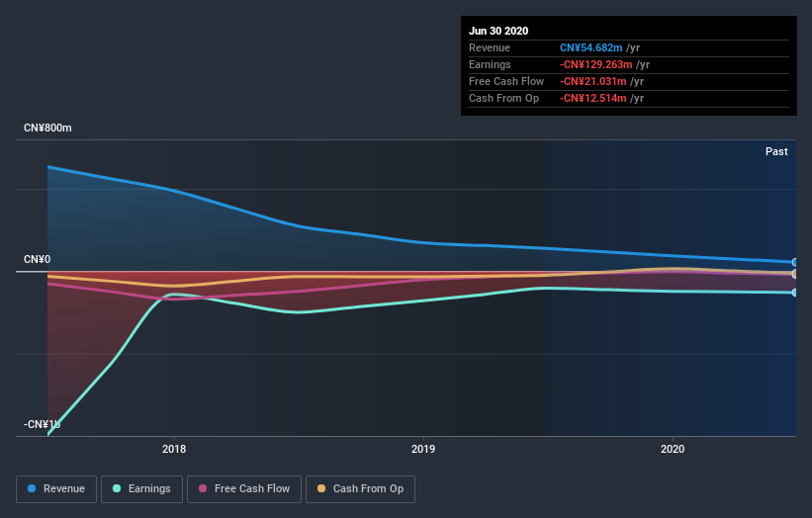Click the 2018 x-axis label
The width and height of the screenshot is (812, 518).
(174, 449)
